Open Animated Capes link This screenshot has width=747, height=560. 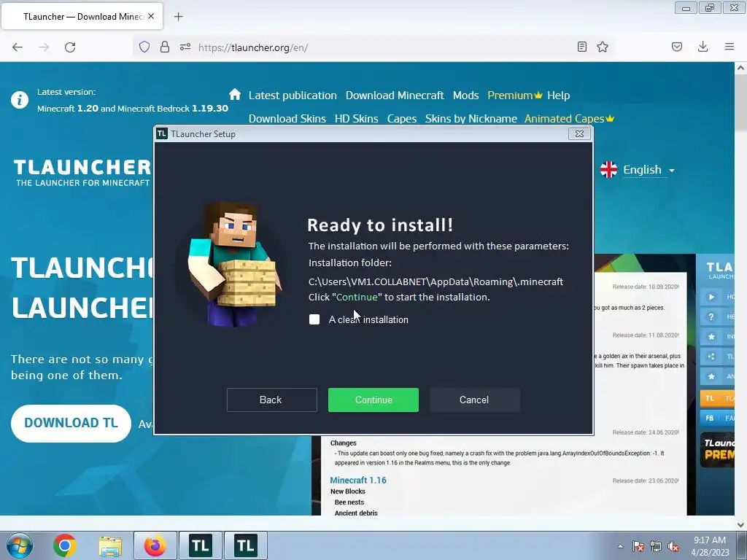click(x=569, y=119)
